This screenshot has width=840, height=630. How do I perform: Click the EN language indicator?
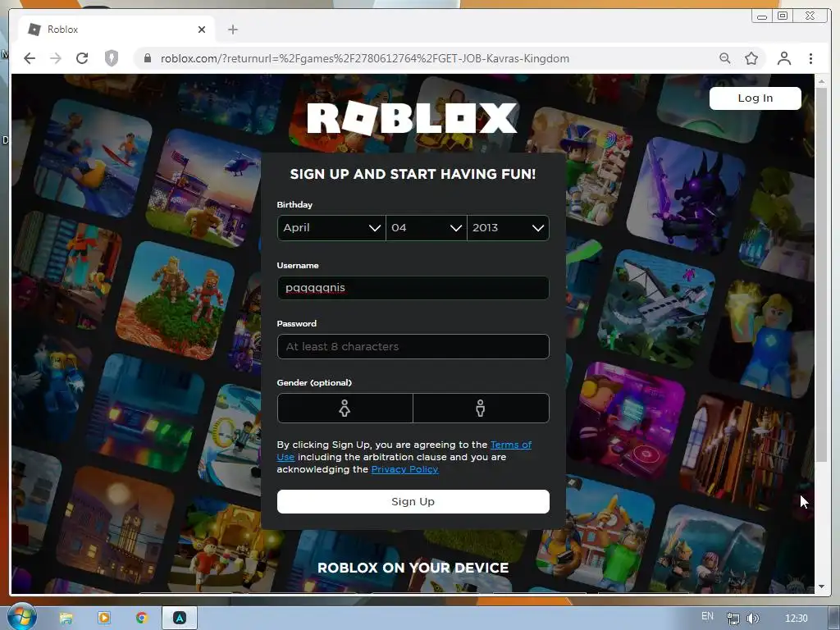(707, 616)
